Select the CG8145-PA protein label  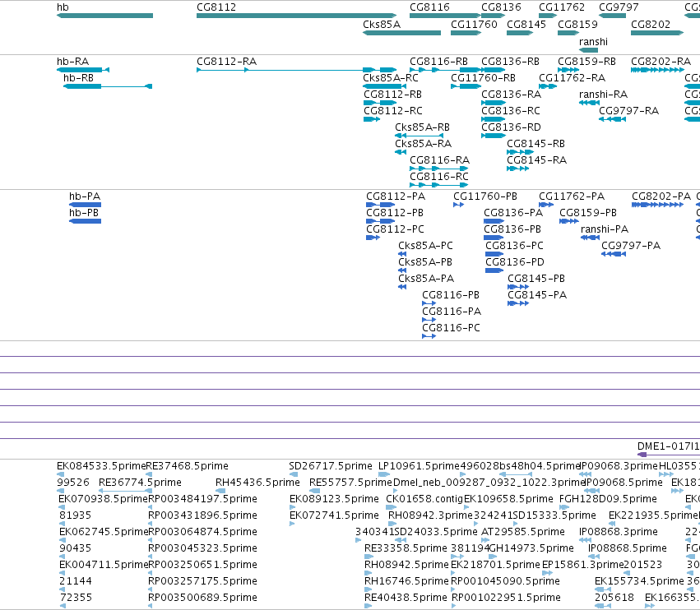[x=537, y=295]
